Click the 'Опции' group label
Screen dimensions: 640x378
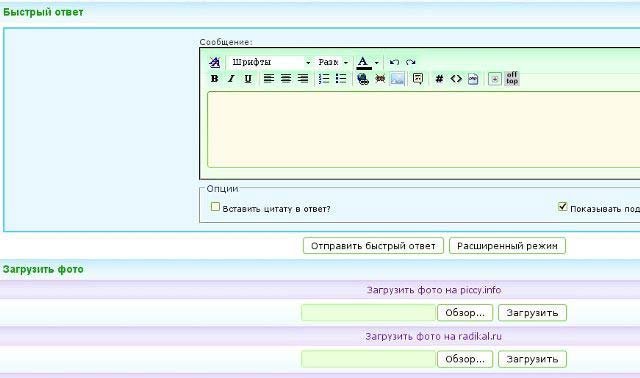pyautogui.click(x=222, y=189)
